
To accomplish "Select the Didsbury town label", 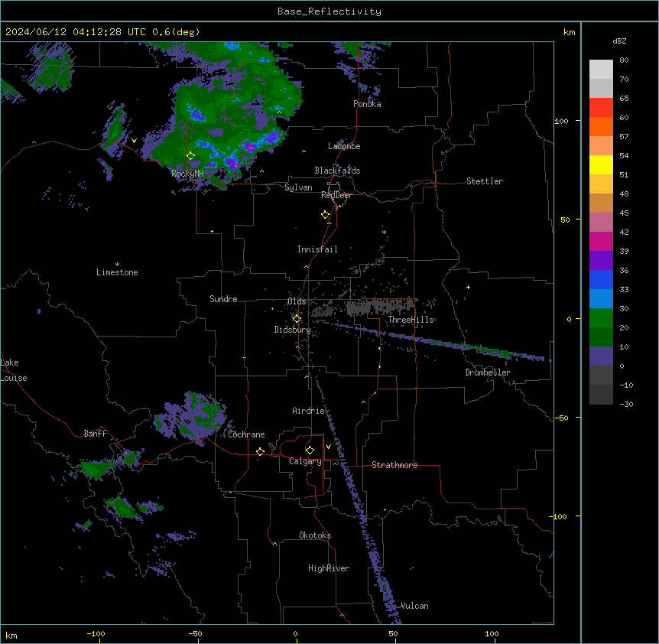I will point(293,330).
